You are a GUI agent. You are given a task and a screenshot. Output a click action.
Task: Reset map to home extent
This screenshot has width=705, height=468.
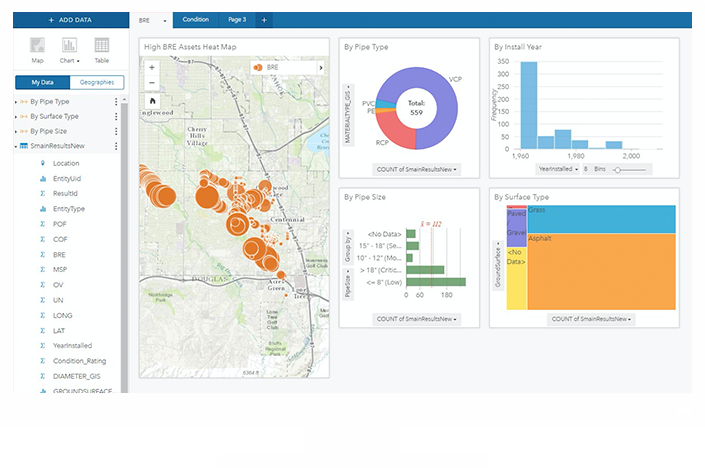click(152, 101)
